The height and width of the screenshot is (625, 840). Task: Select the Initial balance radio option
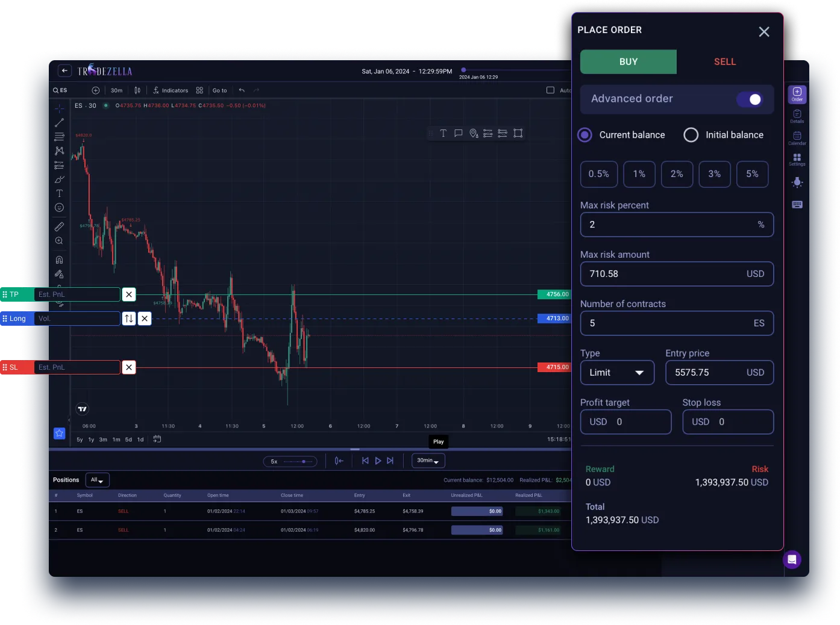[x=691, y=135]
